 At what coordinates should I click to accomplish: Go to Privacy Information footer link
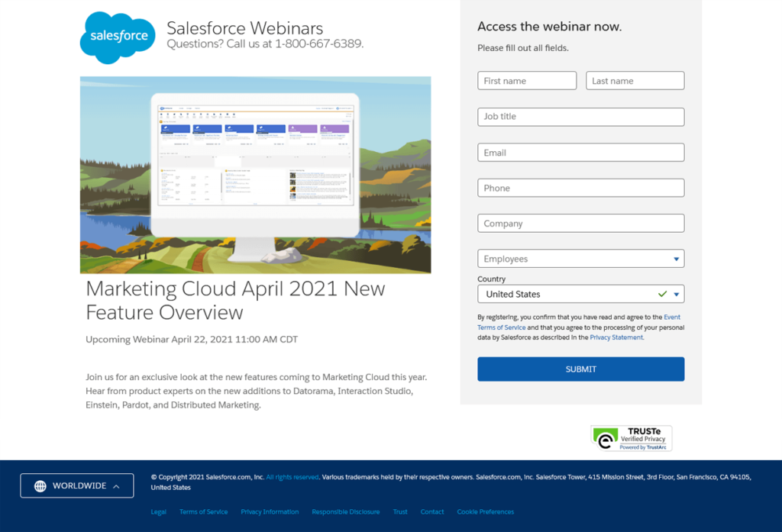click(x=270, y=512)
